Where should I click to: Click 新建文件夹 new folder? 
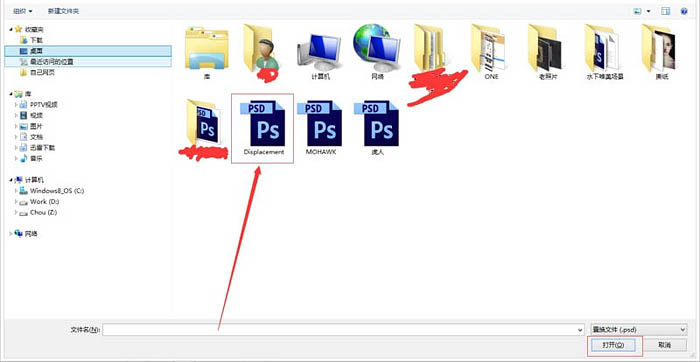tap(63, 11)
